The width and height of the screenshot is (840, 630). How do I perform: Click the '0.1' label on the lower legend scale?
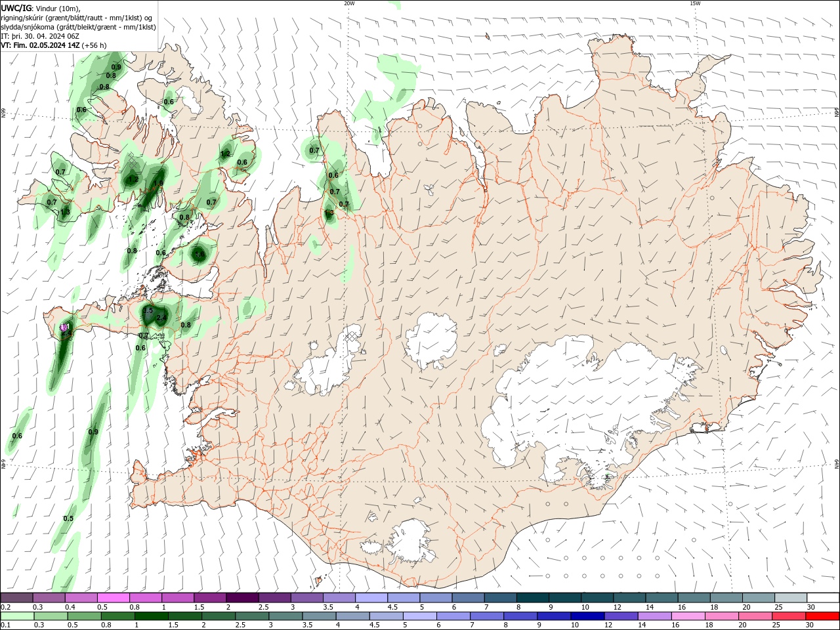[5, 625]
